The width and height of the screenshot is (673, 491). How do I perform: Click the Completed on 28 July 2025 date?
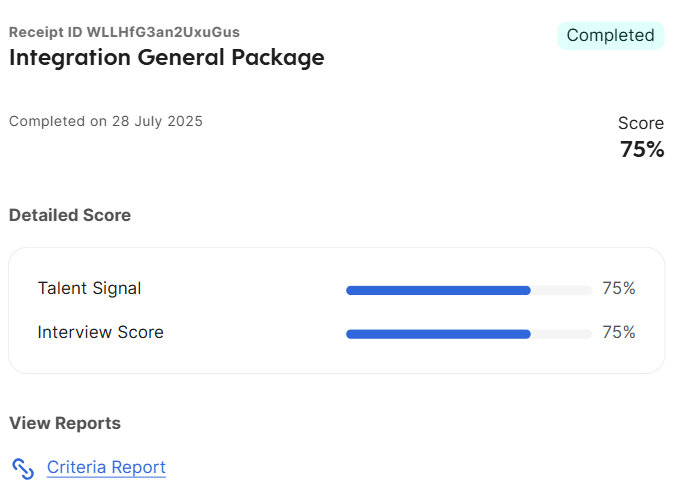pos(106,121)
